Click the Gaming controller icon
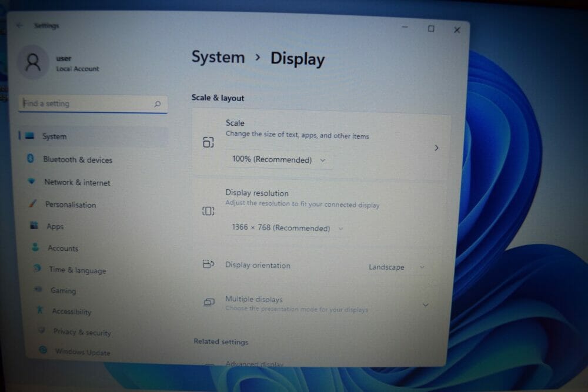The image size is (588, 392). pyautogui.click(x=38, y=289)
